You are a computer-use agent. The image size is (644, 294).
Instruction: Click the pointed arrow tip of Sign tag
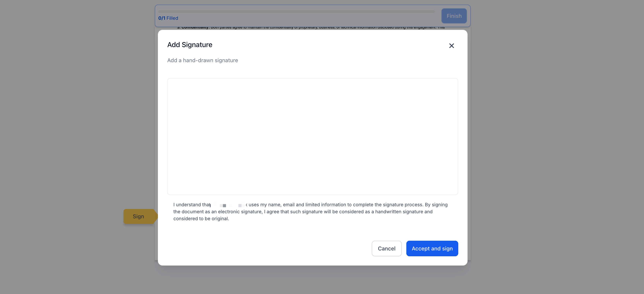156,217
